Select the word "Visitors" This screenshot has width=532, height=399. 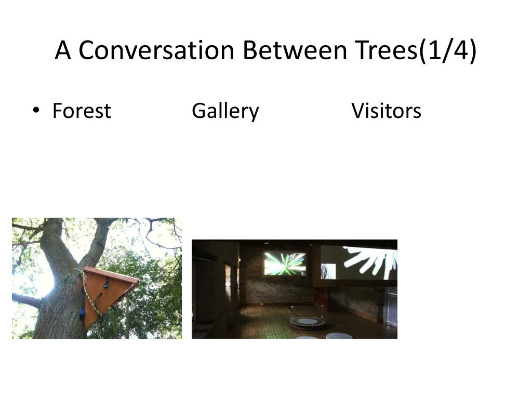click(x=386, y=111)
